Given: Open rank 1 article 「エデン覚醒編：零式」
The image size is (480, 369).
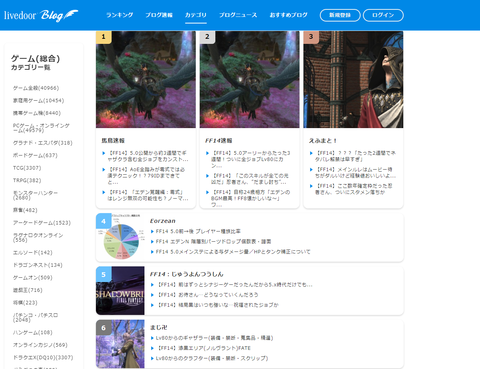Looking at the screenshot, I should 148,195.
